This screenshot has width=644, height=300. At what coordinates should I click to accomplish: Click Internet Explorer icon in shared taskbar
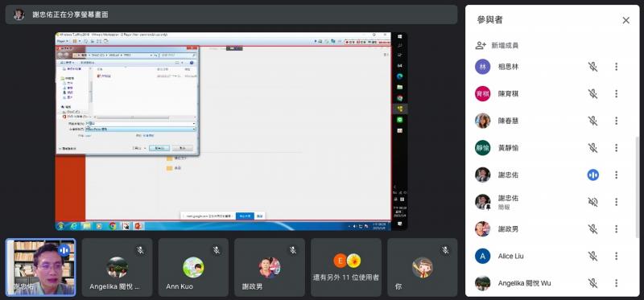tap(74, 226)
